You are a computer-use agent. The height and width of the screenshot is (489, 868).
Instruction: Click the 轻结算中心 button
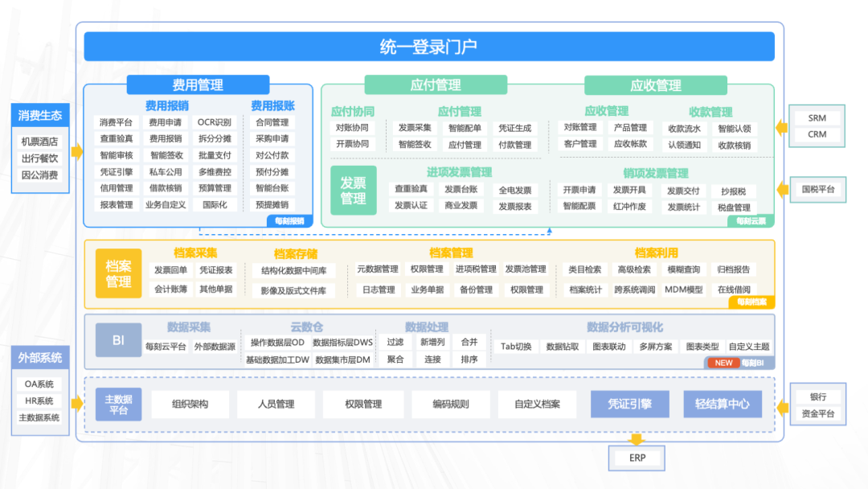pos(723,404)
